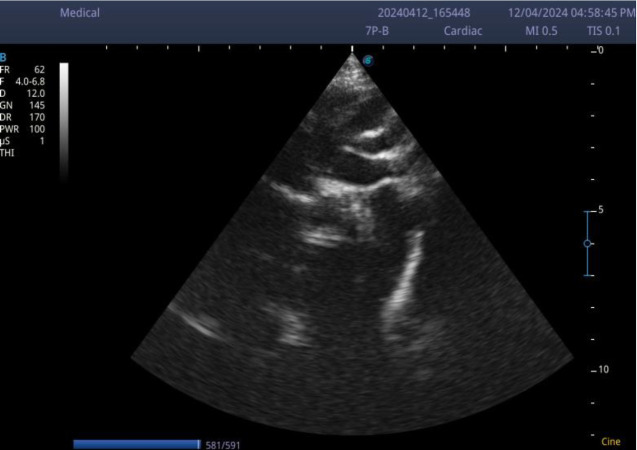Click the Cine label in bottom corner
The height and width of the screenshot is (450, 637).
(x=611, y=440)
